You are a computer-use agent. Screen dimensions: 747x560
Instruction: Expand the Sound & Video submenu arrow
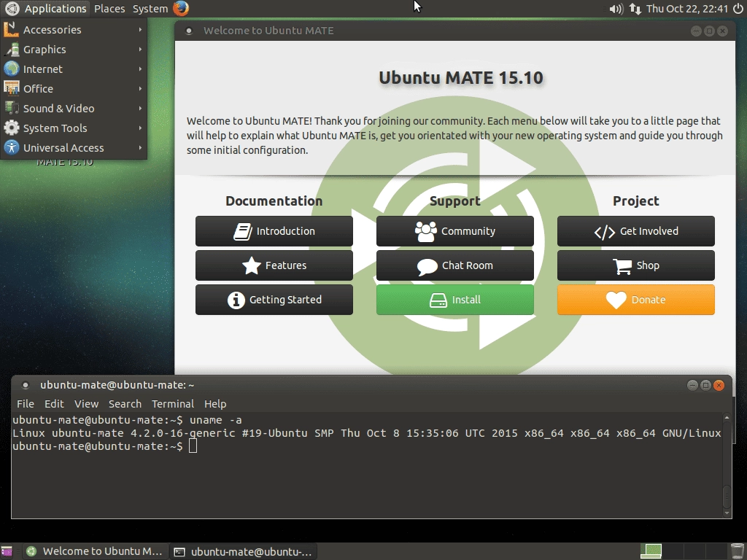point(140,109)
